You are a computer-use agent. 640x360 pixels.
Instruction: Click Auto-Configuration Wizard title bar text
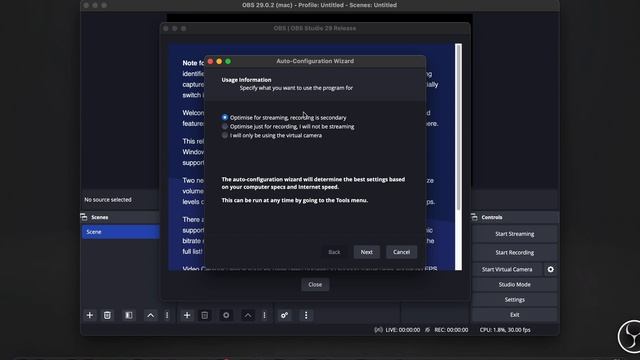pyautogui.click(x=315, y=61)
